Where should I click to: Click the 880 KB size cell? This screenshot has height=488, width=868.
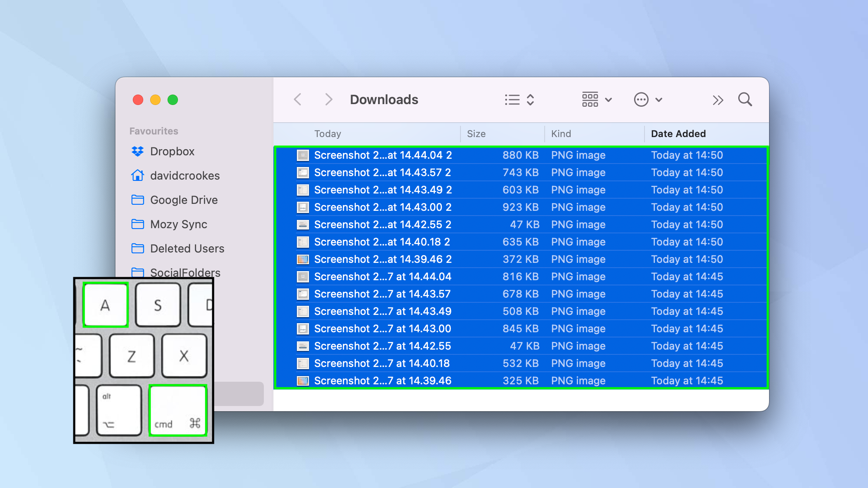click(x=520, y=155)
